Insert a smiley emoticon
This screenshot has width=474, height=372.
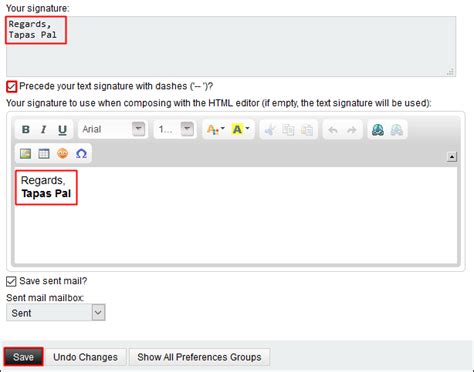tap(62, 154)
